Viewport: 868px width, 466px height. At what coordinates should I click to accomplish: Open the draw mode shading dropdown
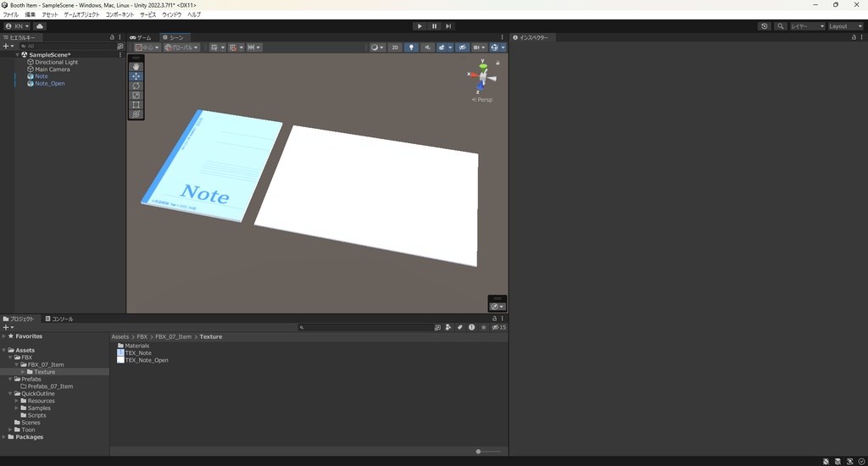pyautogui.click(x=377, y=47)
